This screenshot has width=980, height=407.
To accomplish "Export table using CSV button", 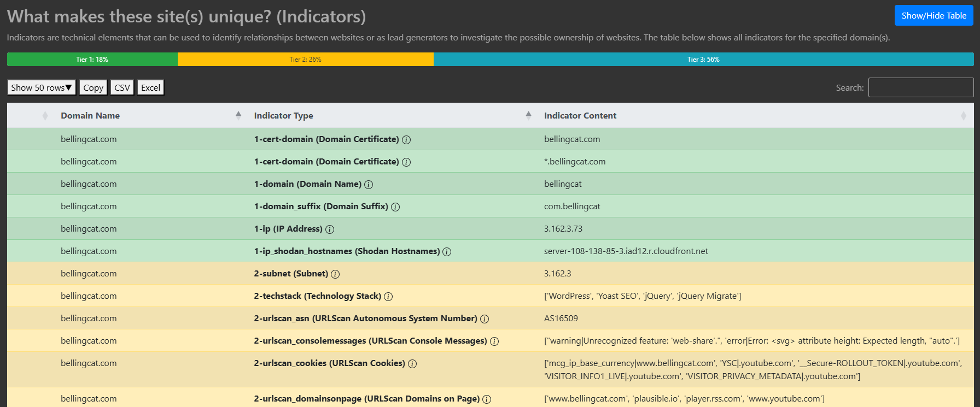I will coord(122,87).
